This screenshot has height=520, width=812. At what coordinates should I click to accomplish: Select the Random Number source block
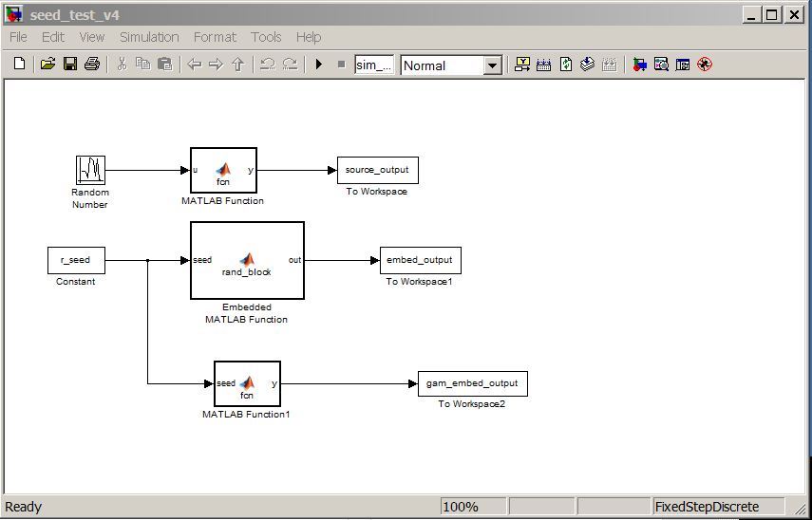[90, 170]
